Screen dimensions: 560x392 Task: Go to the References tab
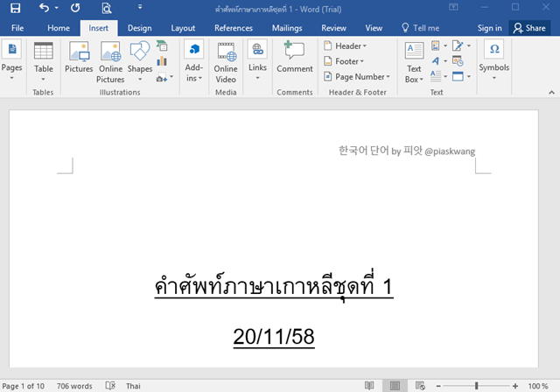(x=234, y=28)
